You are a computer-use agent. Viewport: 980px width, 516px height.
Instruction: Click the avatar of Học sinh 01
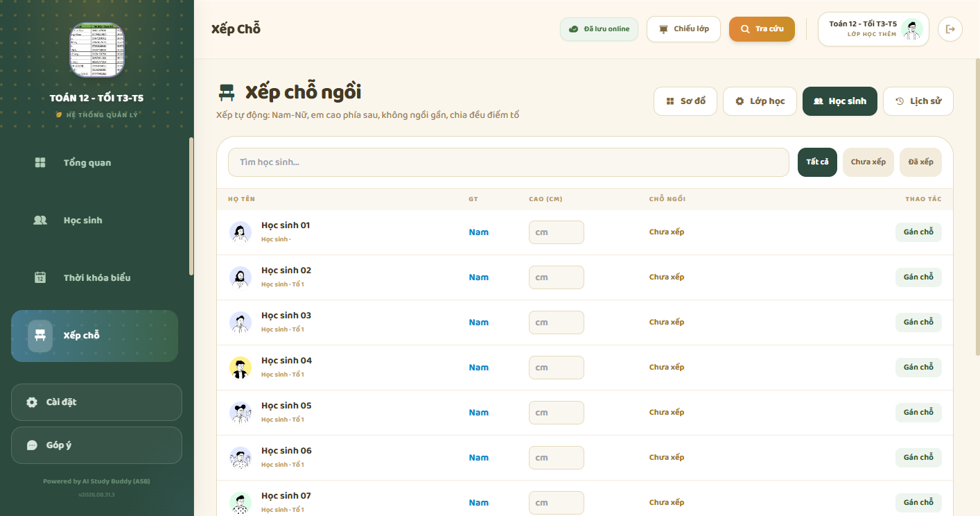240,232
